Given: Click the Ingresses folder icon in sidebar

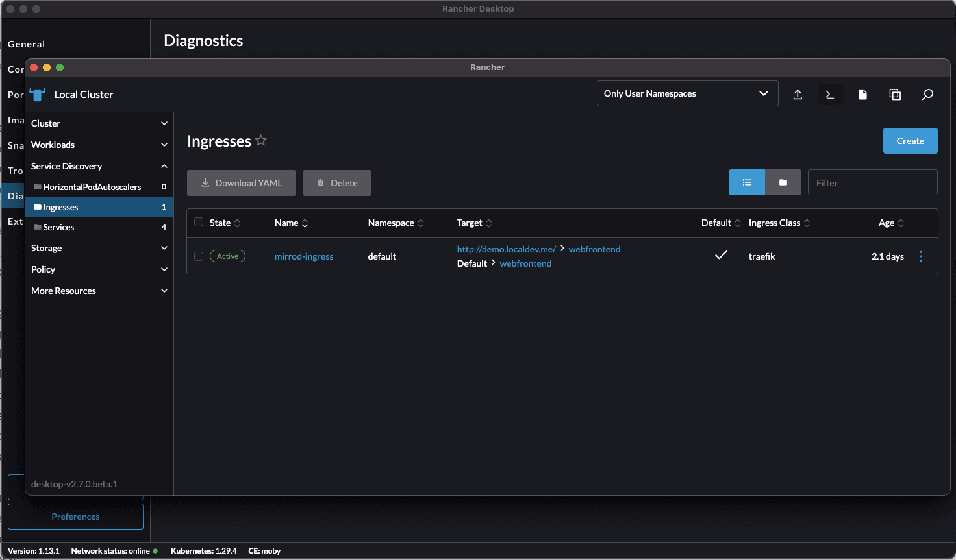Looking at the screenshot, I should [38, 207].
